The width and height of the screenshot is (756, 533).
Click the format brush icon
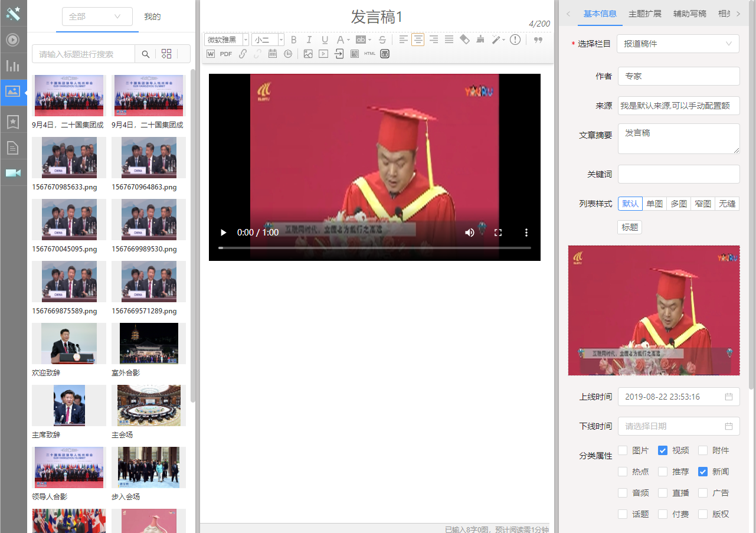click(480, 40)
